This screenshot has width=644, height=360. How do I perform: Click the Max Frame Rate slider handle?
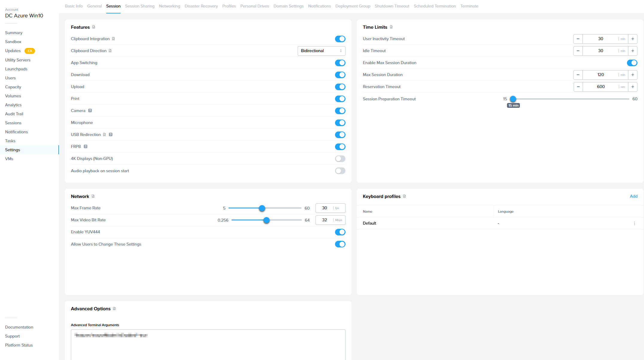tap(262, 208)
